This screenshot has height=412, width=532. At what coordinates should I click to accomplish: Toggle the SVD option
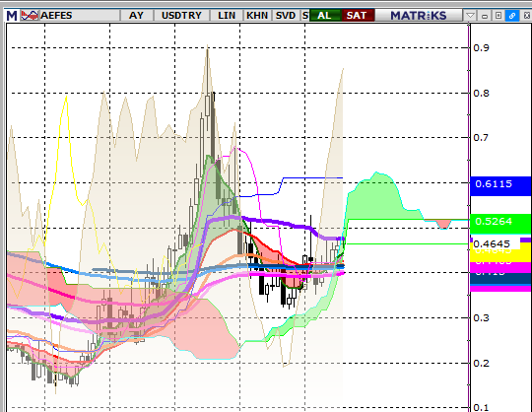click(x=286, y=16)
